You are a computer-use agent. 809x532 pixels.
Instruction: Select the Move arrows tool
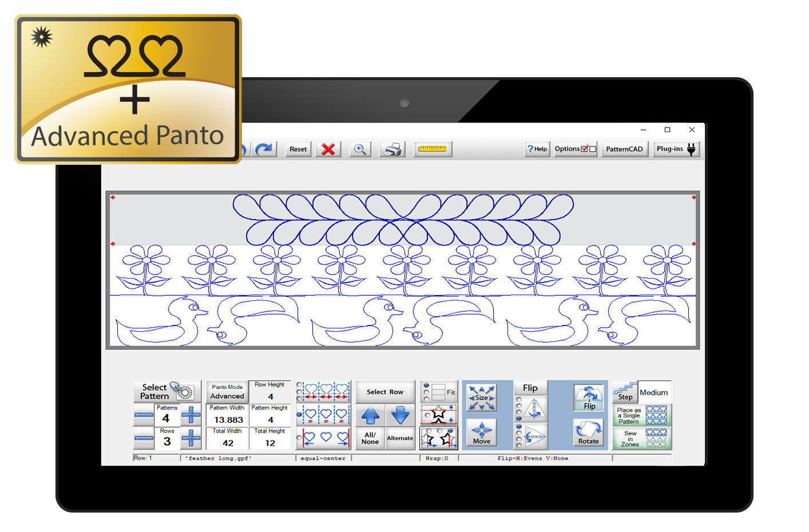click(482, 433)
